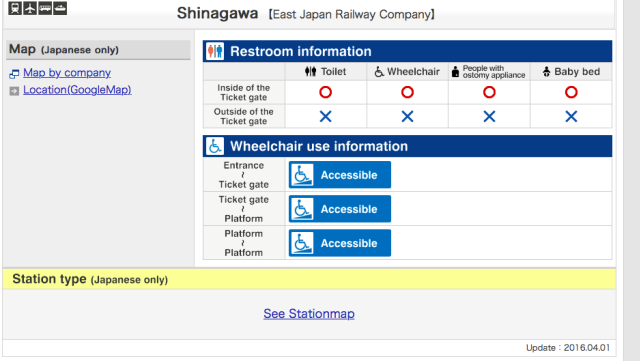
Task: Click the Map by company window icon
Action: [x=14, y=74]
